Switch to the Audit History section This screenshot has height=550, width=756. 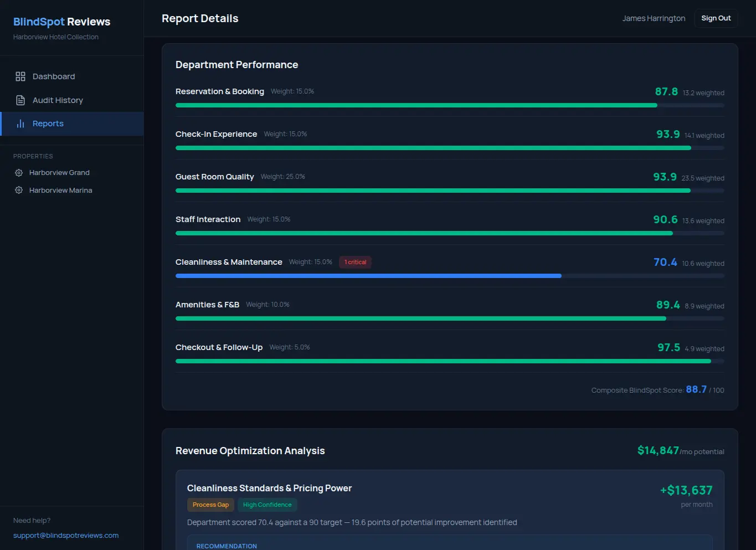pos(58,100)
